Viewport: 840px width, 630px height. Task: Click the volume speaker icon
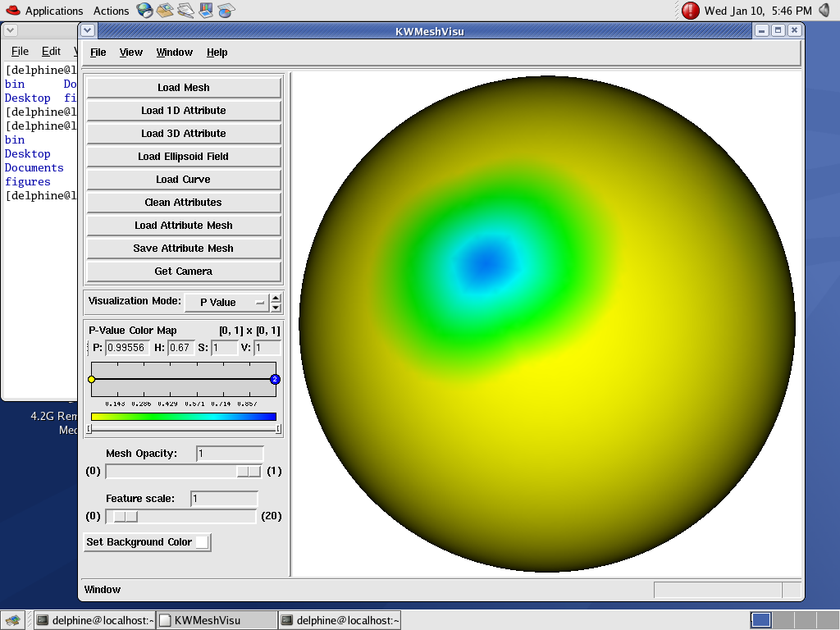tap(824, 10)
